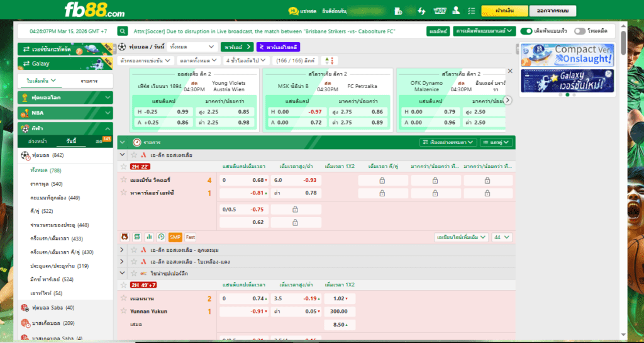Select Odd/Even (522) market
The height and width of the screenshot is (343, 644).
(x=42, y=211)
